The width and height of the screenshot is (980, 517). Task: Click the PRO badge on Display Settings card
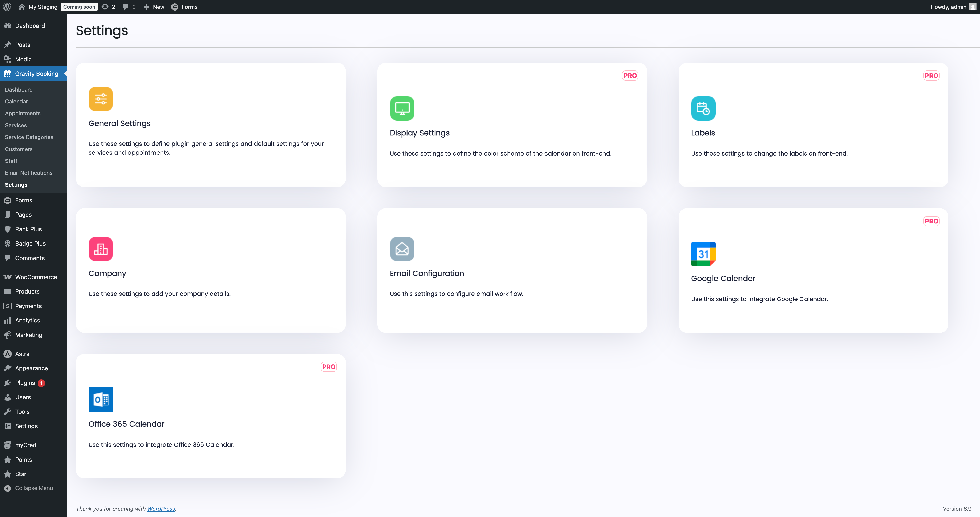pos(630,76)
